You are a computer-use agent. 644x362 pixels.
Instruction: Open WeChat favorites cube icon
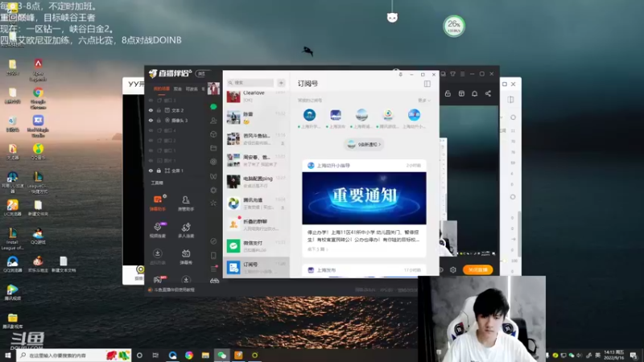pyautogui.click(x=213, y=134)
